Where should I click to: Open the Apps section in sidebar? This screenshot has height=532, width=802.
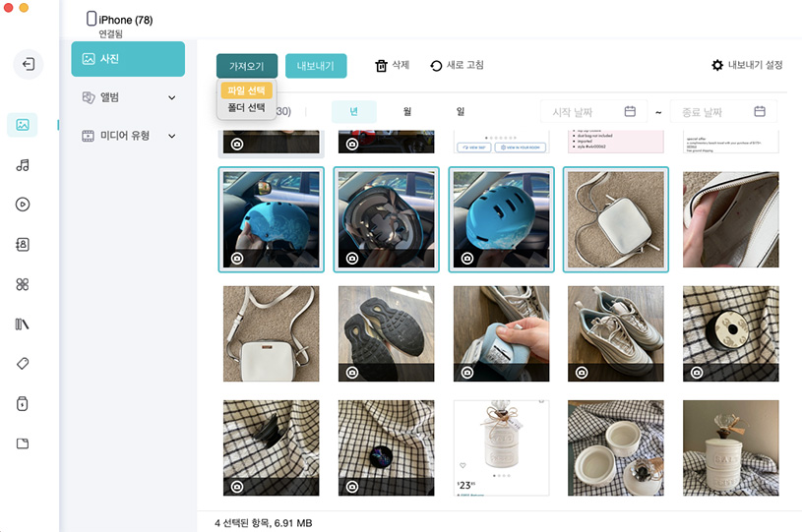pyautogui.click(x=23, y=284)
